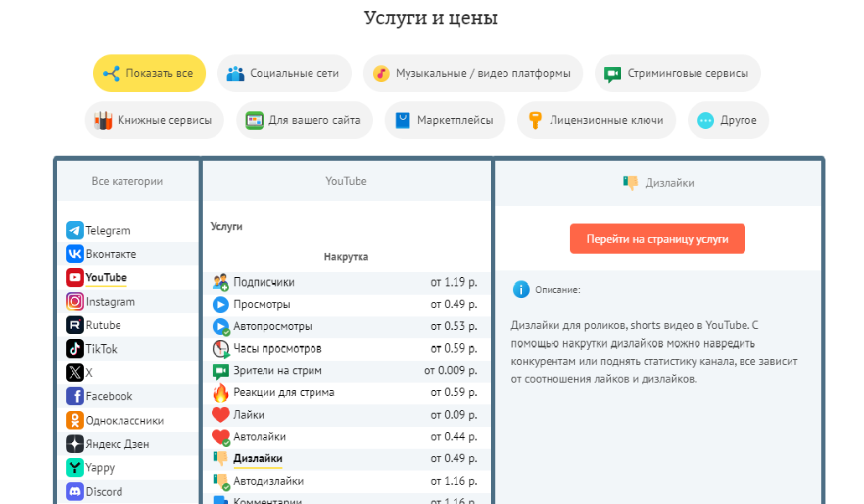This screenshot has height=504, width=864.
Task: Open the Telegram category label
Action: [108, 230]
